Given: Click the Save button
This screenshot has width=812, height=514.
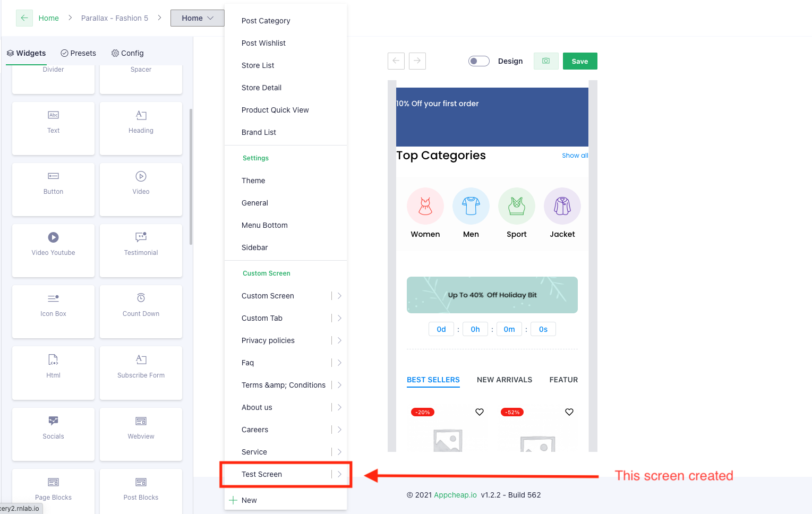Looking at the screenshot, I should (x=579, y=61).
